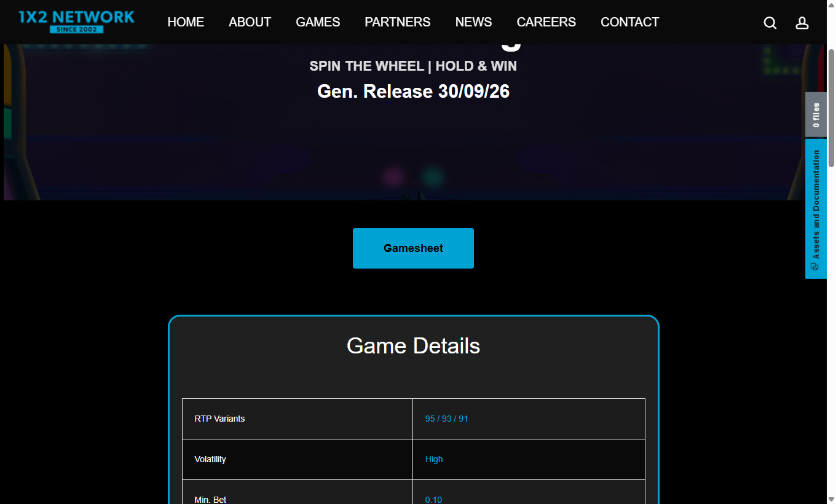
Task: Select Partners in the navigation bar
Action: pos(398,22)
